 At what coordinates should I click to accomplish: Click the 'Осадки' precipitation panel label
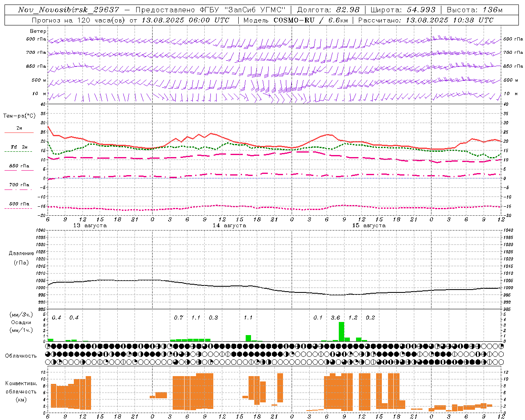click(x=21, y=322)
